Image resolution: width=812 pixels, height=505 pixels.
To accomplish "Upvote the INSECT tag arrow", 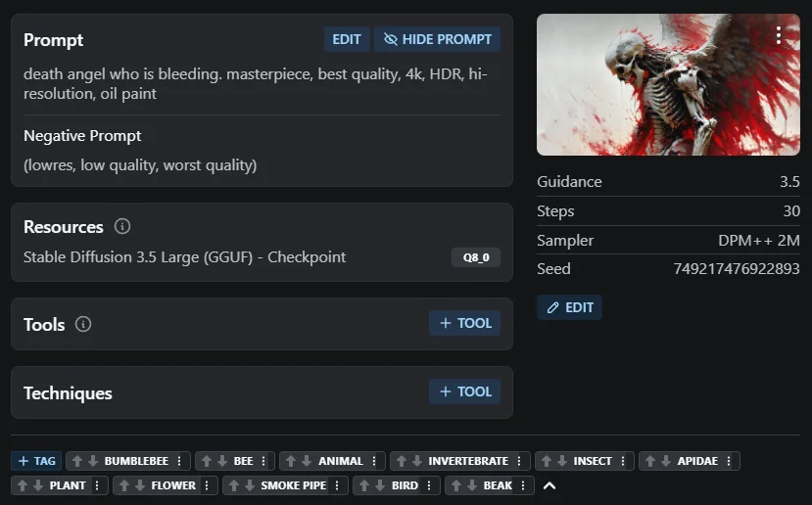I will coord(547,461).
